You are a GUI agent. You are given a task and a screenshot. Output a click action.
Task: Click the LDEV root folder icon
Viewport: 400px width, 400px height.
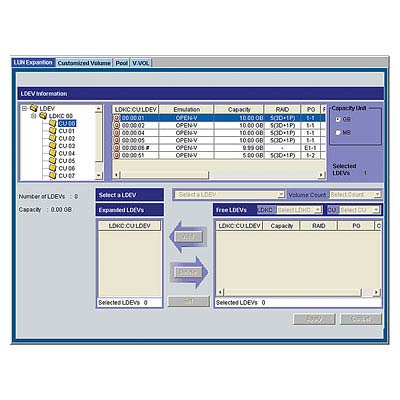(34, 108)
